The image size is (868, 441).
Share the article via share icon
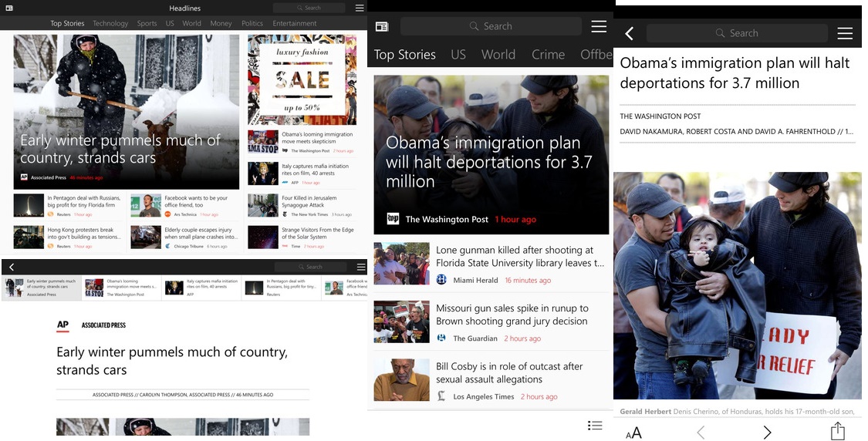[x=838, y=431]
